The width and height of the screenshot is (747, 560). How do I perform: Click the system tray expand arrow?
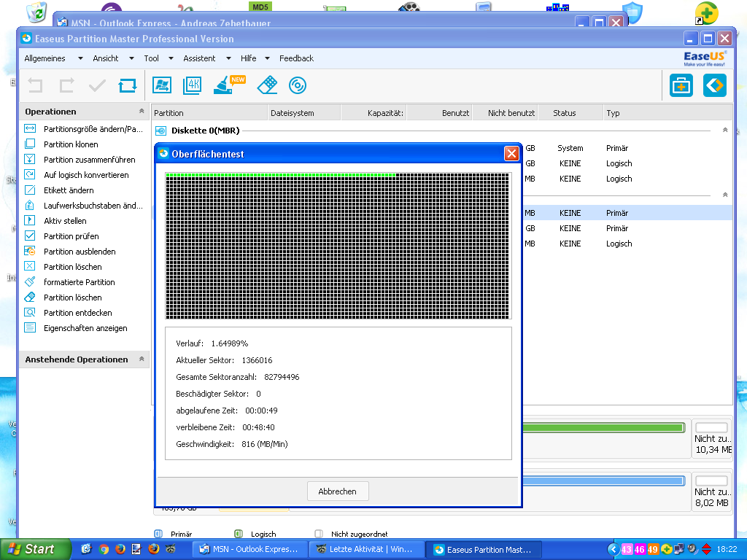(614, 549)
